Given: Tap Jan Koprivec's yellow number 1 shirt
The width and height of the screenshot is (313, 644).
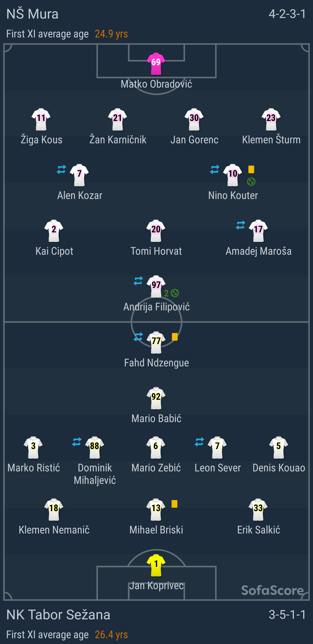Looking at the screenshot, I should pos(156,565).
